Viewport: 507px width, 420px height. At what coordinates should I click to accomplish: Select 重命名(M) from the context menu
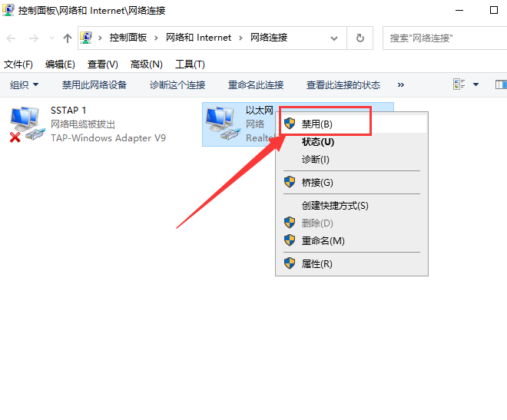pos(323,240)
